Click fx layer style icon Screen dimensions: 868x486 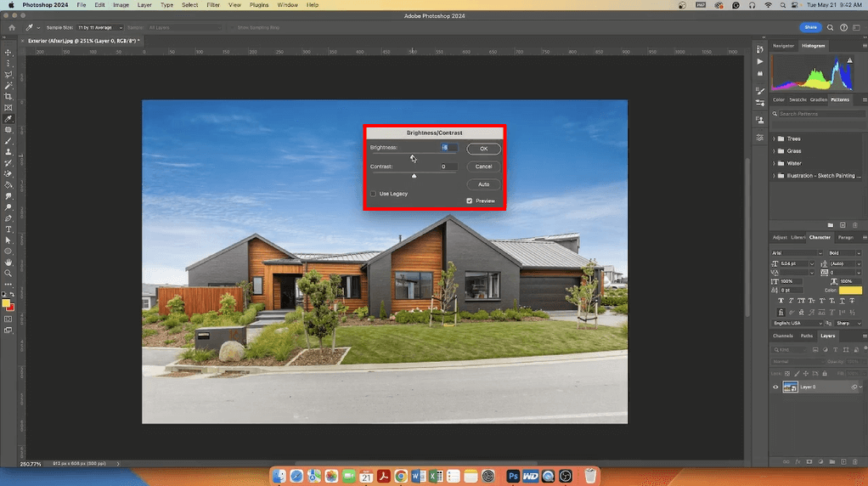pyautogui.click(x=798, y=461)
